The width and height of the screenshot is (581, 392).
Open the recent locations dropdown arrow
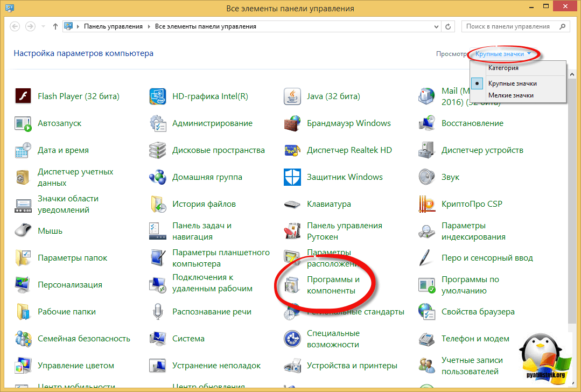pyautogui.click(x=43, y=26)
